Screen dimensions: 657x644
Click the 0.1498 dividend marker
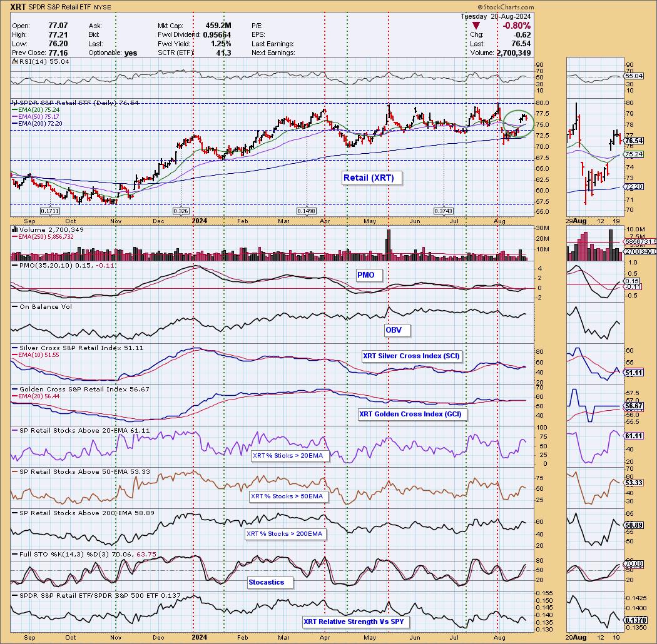pyautogui.click(x=307, y=211)
